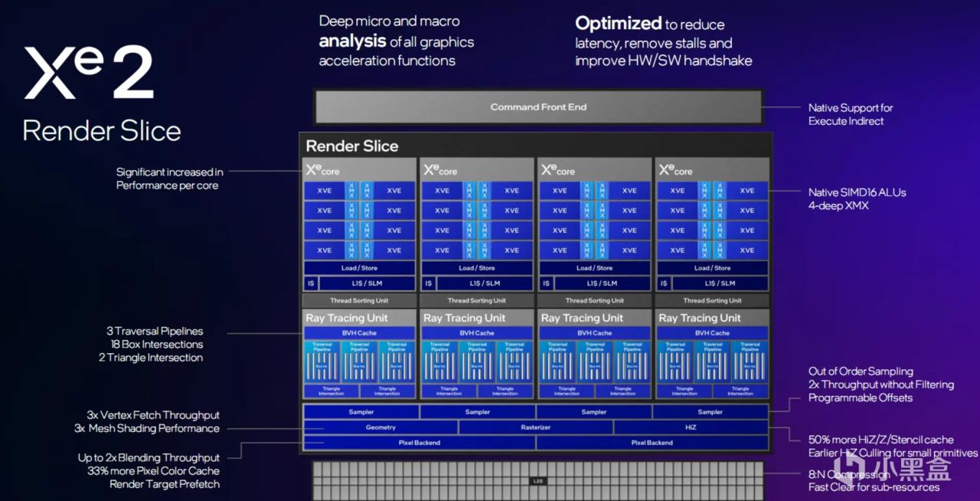Click '4-deep XMX' text
The height and width of the screenshot is (501, 980).
(x=838, y=205)
